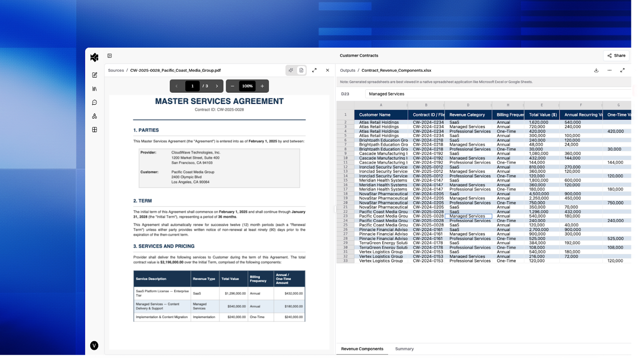639x364 pixels.
Task: Click the app logo in the sidebar
Action: coord(94,57)
